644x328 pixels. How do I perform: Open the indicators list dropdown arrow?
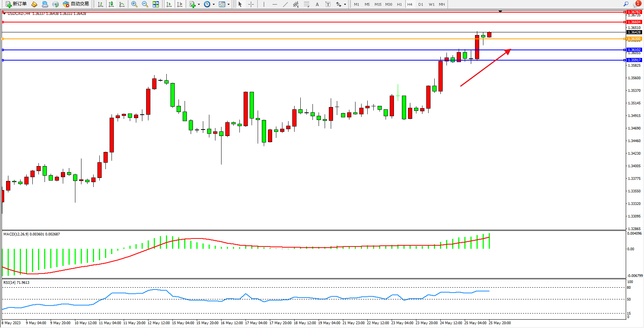(199, 5)
